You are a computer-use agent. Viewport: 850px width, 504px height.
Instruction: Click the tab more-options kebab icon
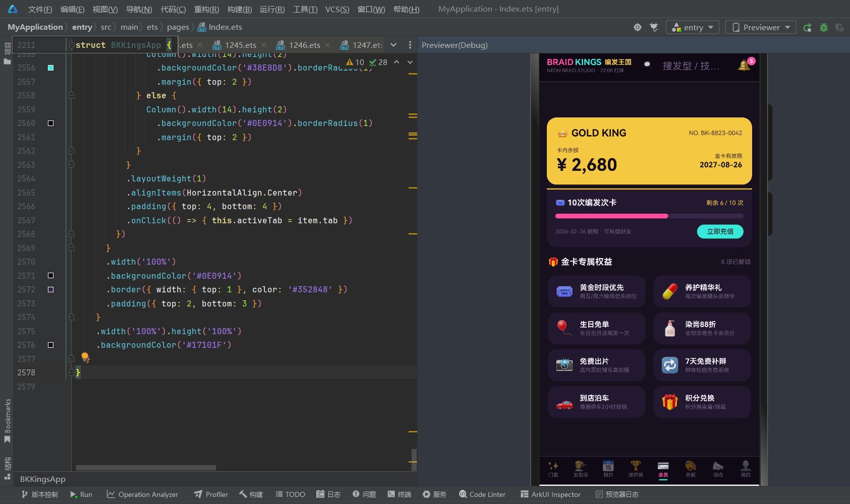(x=410, y=45)
